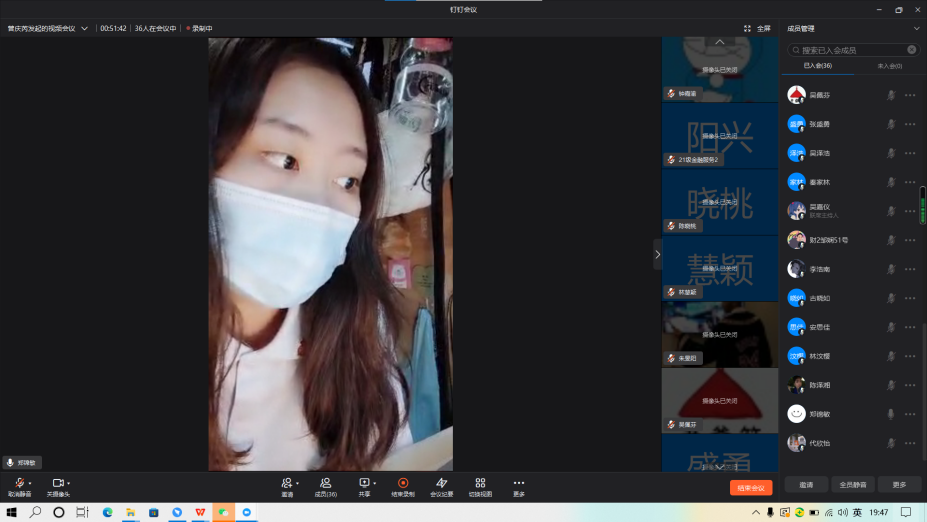Open the 成员(36) members icon
Screen dimensions: 927x522
[326, 484]
